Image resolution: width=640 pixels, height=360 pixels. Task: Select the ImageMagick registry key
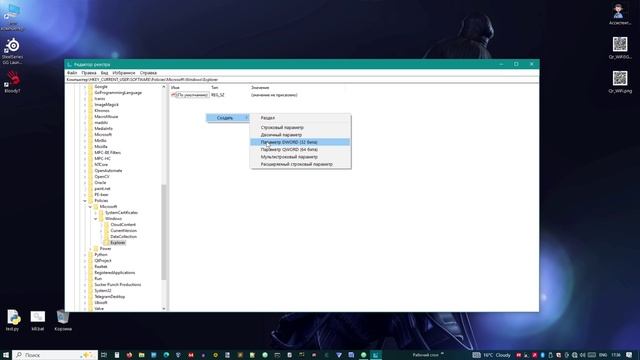pyautogui.click(x=106, y=104)
